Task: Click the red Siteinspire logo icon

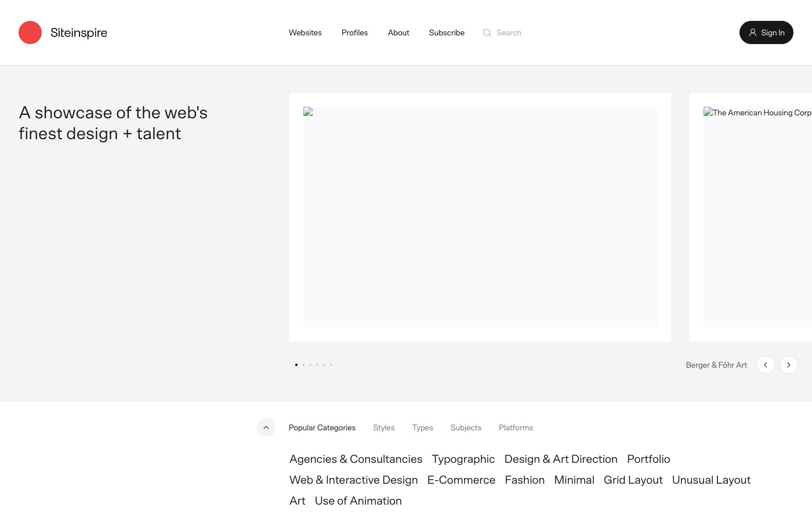Action: [30, 32]
